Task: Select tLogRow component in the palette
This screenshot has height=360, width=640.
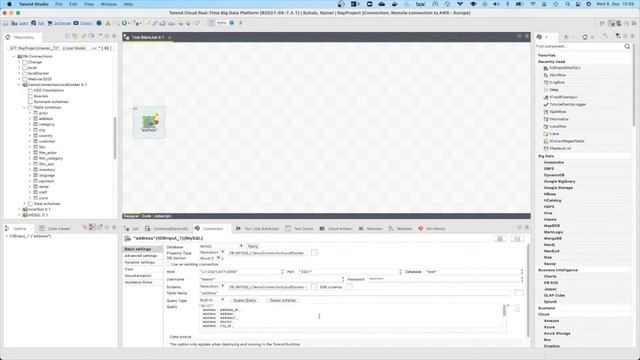Action: (x=557, y=82)
